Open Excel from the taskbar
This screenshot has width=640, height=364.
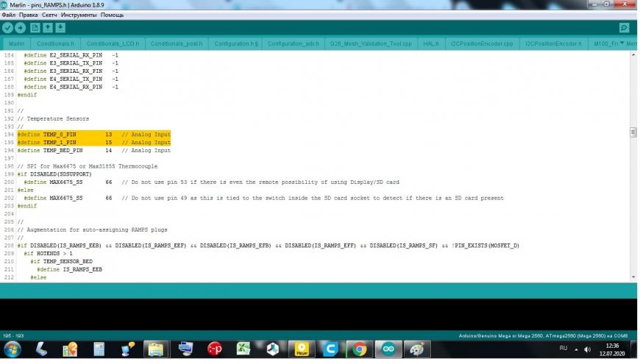coord(243,349)
